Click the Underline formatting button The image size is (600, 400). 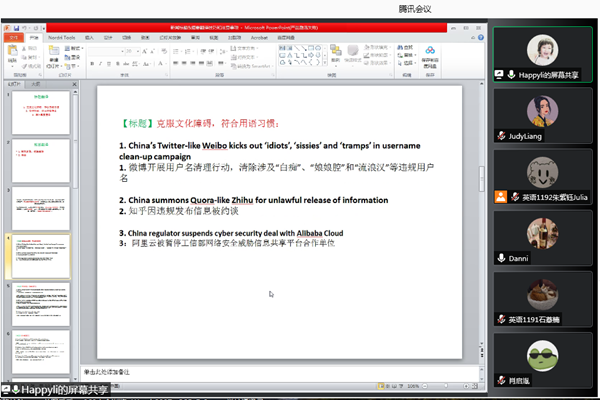(x=109, y=64)
